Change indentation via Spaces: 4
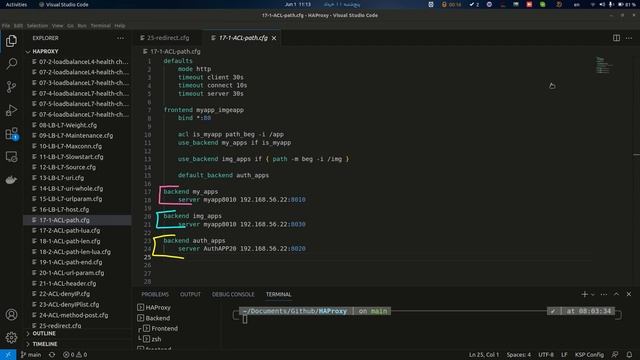 (519, 355)
